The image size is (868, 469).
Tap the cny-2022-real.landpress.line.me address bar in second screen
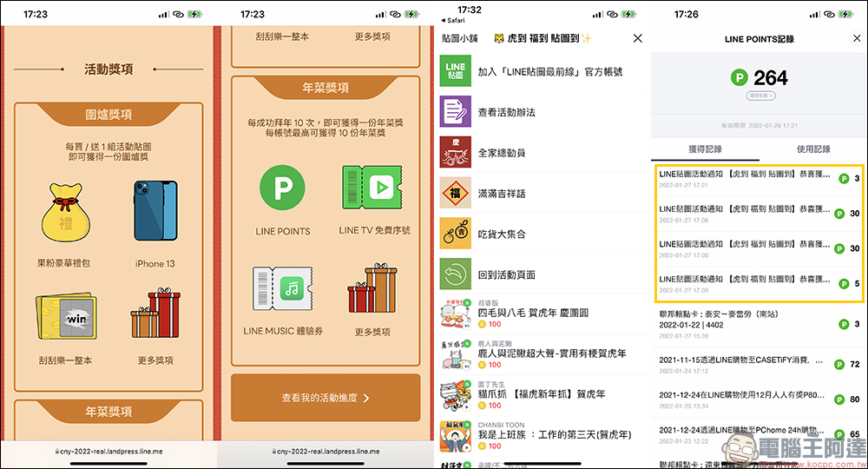pos(325,452)
